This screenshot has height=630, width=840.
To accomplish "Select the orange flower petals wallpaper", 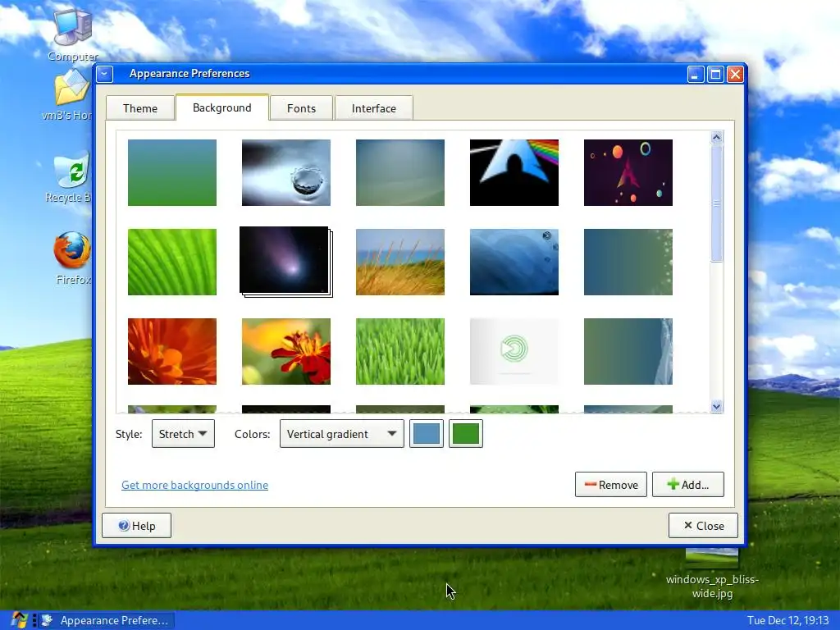I will (172, 351).
